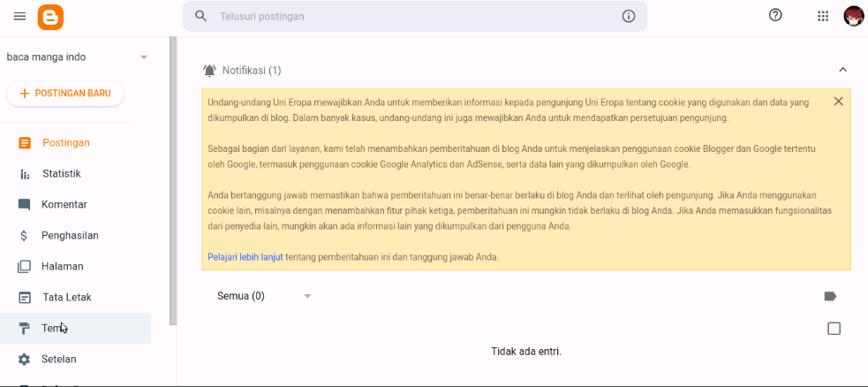
Task: Open Tema in the sidebar
Action: pos(75,329)
